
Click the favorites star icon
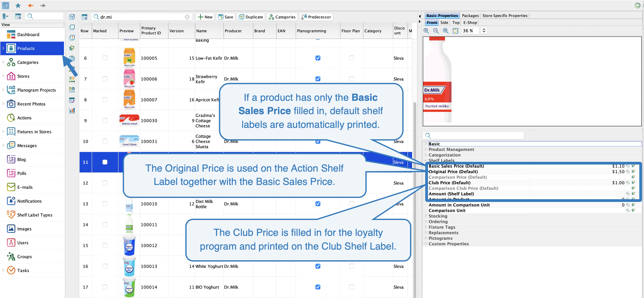18,5
